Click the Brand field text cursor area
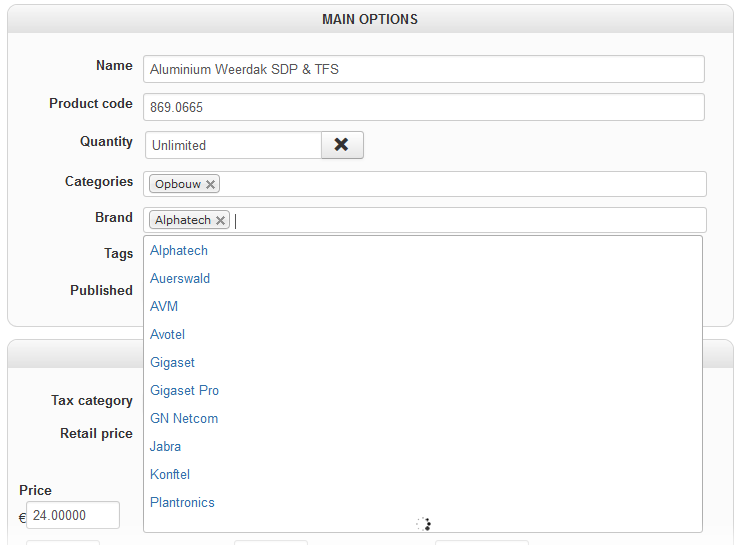 [x=460, y=220]
